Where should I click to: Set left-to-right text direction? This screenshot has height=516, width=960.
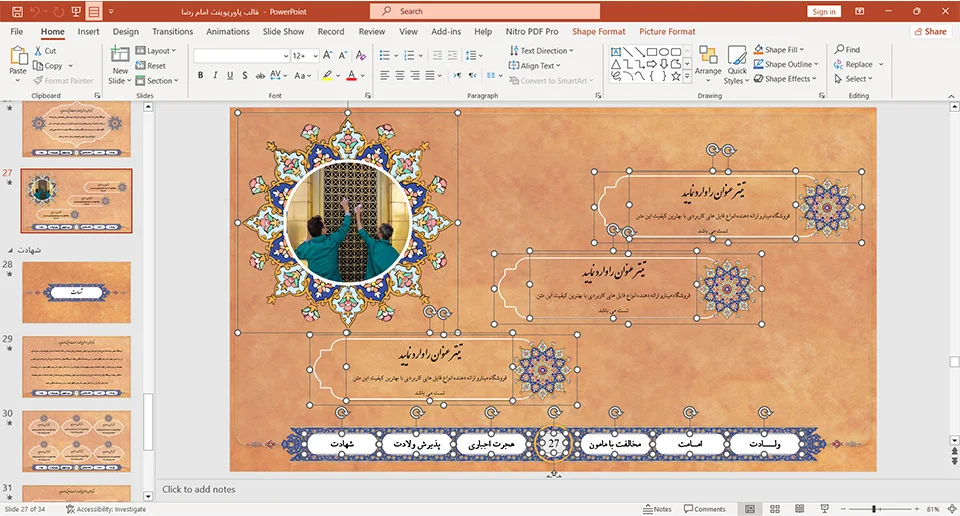click(457, 75)
